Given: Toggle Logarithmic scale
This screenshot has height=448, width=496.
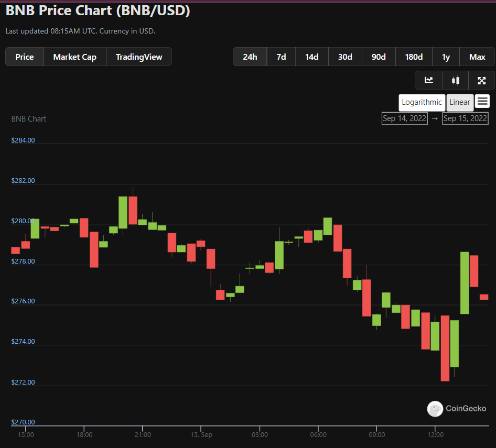Looking at the screenshot, I should (x=422, y=102).
